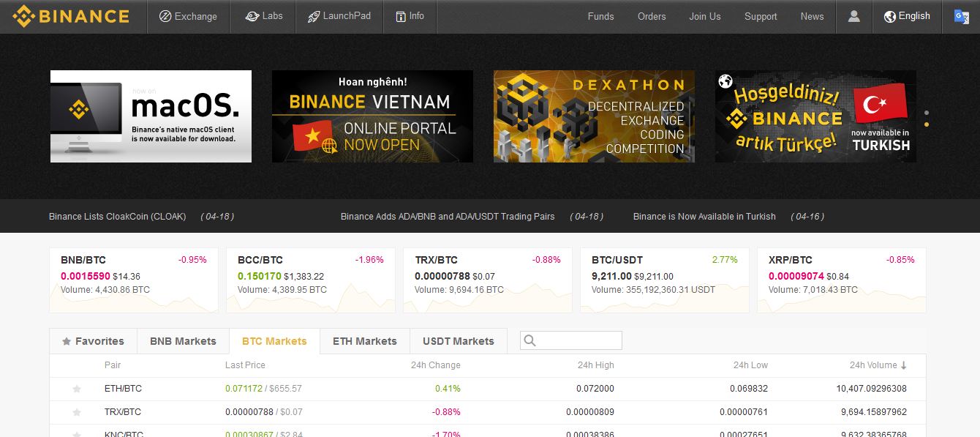This screenshot has height=437, width=980.
Task: Switch to the BNB Markets tab
Action: (x=183, y=341)
